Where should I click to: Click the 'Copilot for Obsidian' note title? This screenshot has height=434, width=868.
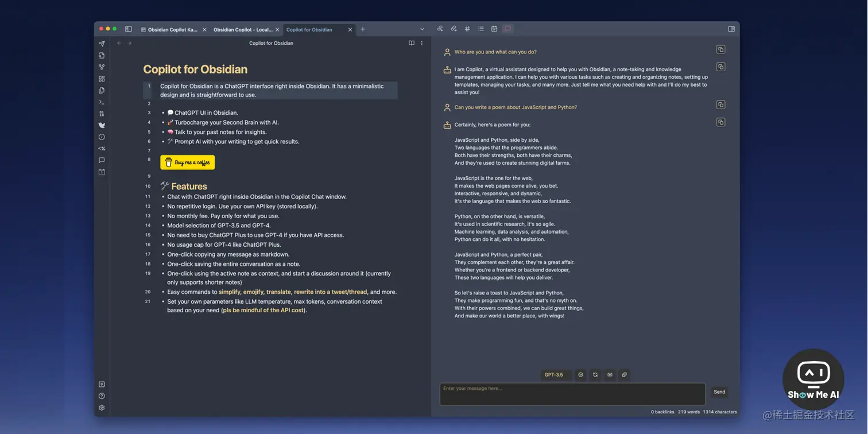coord(195,69)
